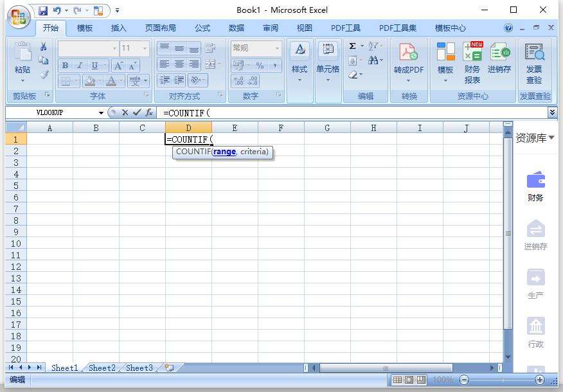Viewport: 563px width, 392px height.
Task: Switch to Page Layout view in the status bar
Action: [409, 380]
